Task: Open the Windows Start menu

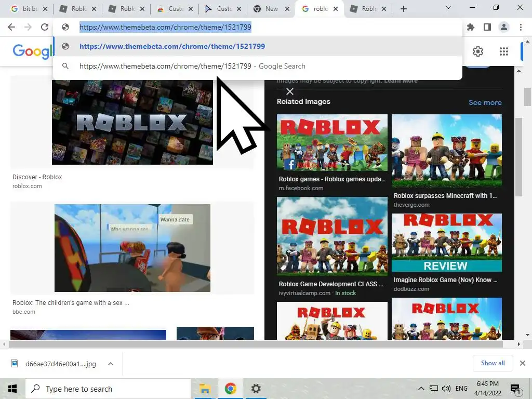Action: point(12,389)
